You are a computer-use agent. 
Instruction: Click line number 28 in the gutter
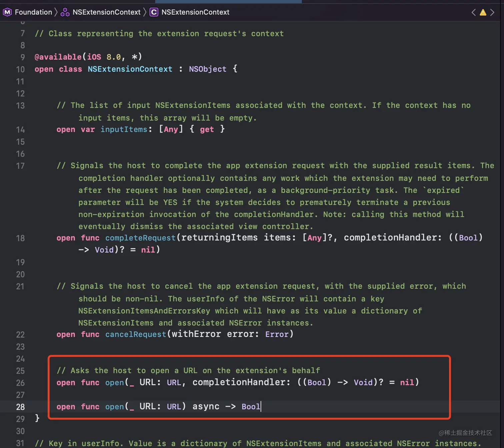point(20,407)
